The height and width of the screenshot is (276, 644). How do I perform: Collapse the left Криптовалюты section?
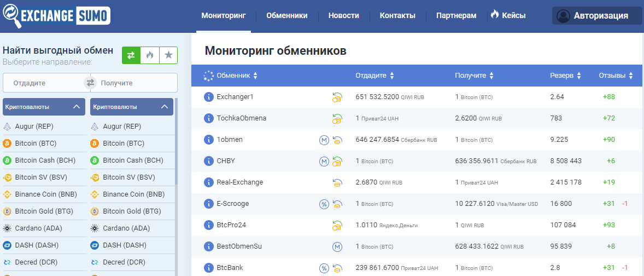pos(77,107)
